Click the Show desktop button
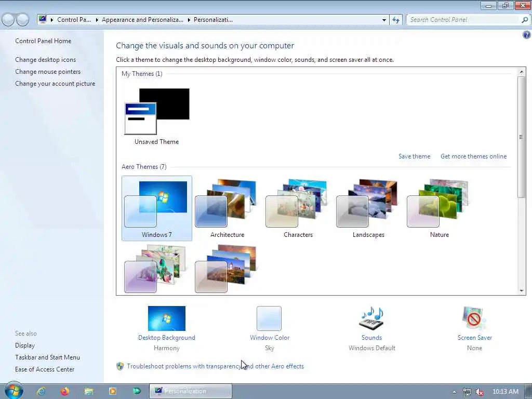Image resolution: width=532 pixels, height=399 pixels. [x=528, y=392]
